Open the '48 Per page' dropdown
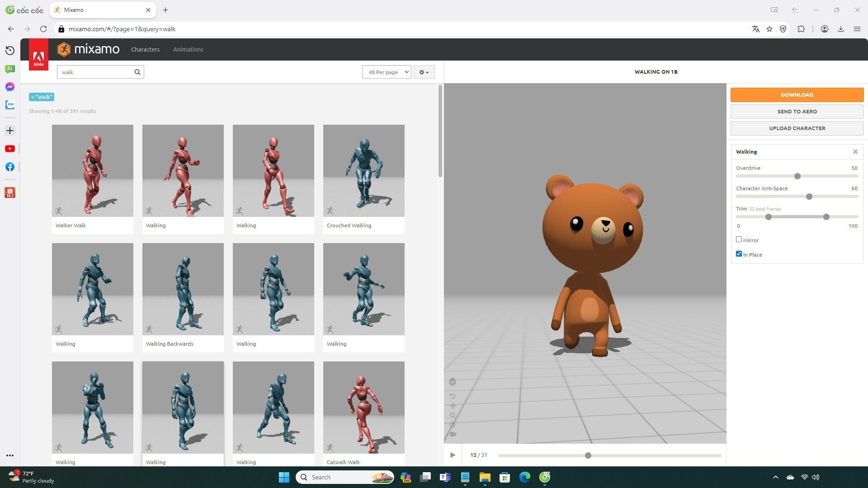 pos(387,72)
